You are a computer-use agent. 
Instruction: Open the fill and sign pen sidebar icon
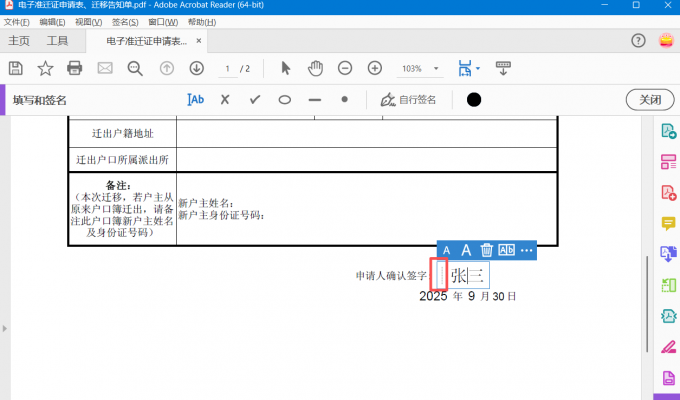pos(668,347)
